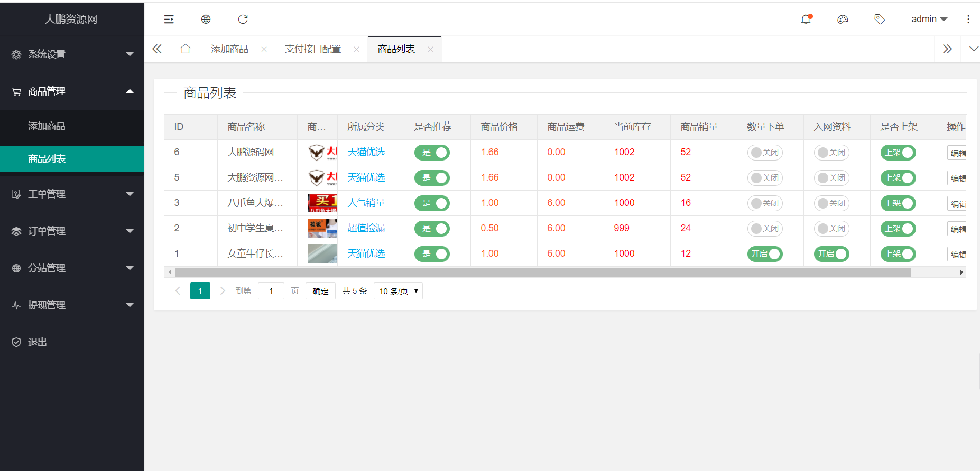980x471 pixels.
Task: Open the notification bell
Action: point(806,20)
